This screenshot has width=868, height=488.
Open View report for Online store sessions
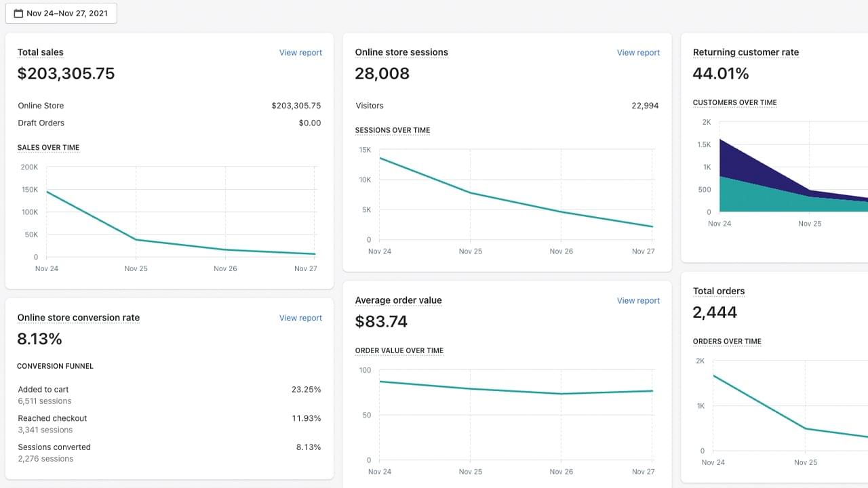pos(638,53)
